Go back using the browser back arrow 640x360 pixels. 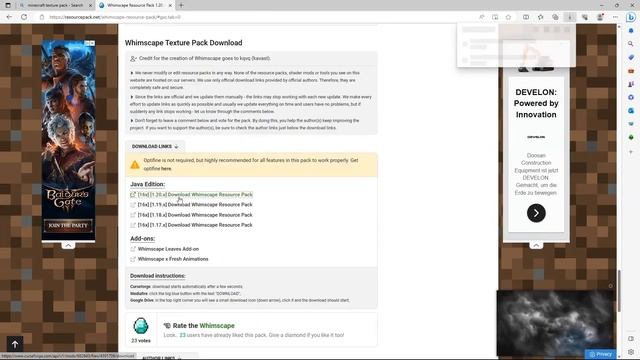pyautogui.click(x=9, y=17)
